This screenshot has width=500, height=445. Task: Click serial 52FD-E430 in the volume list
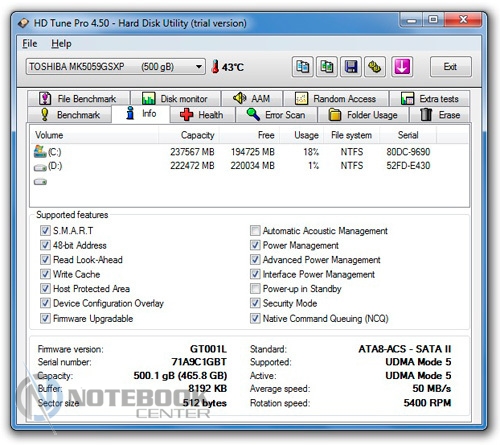[x=408, y=166]
